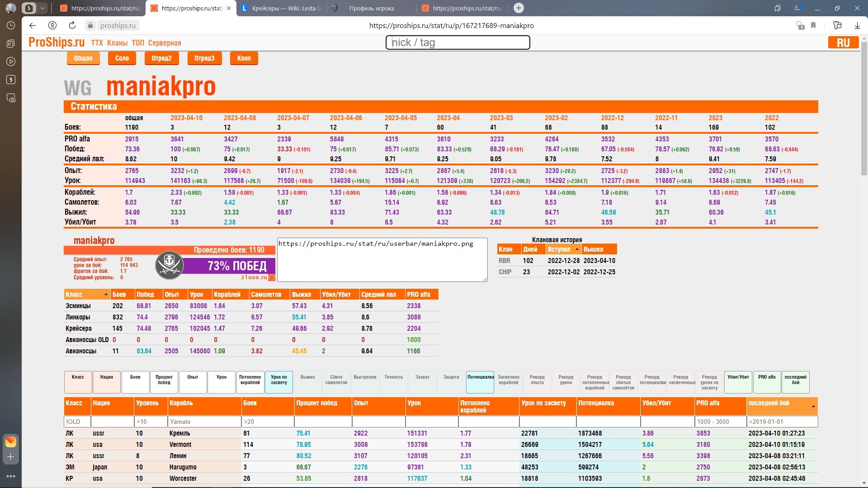This screenshot has width=868, height=488.
Task: Toggle the Точность column button
Action: (394, 382)
